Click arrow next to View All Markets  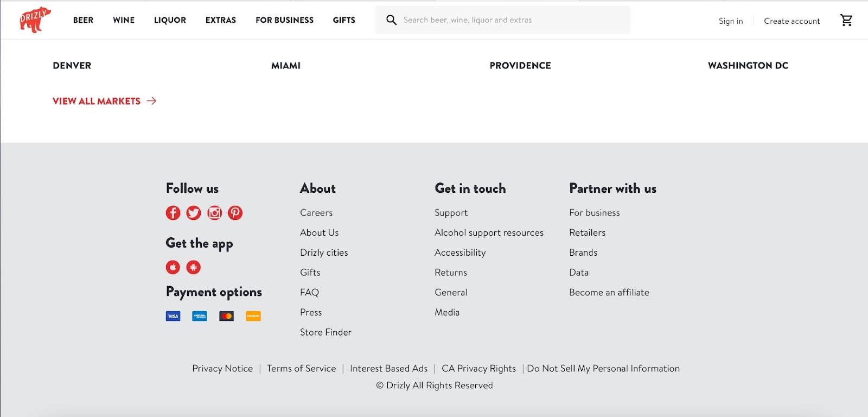152,101
